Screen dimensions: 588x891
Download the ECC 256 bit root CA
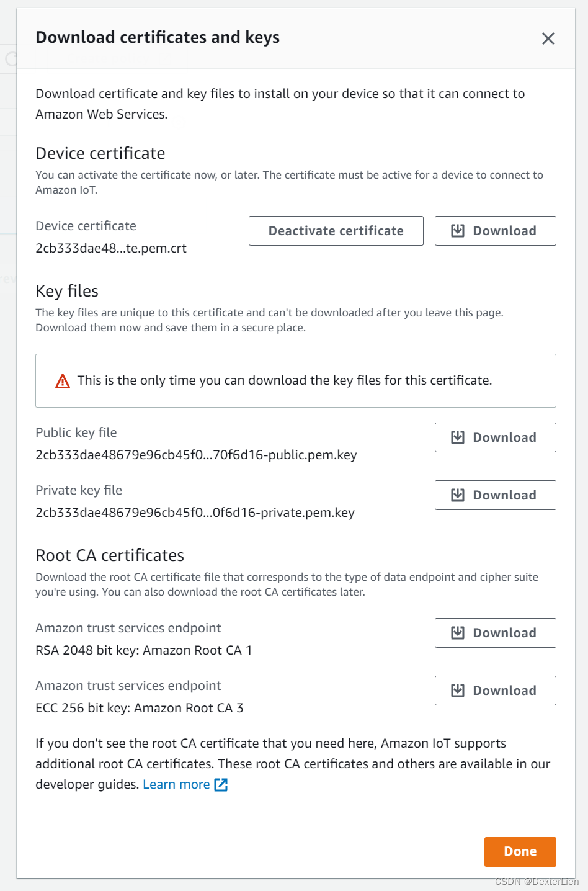coord(496,691)
